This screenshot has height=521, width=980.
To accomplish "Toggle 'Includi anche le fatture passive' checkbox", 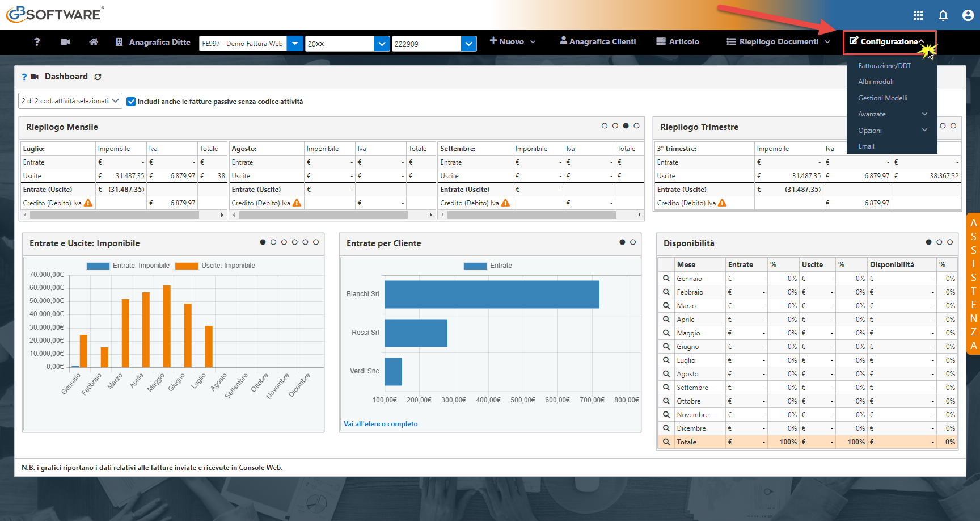I will click(x=131, y=102).
